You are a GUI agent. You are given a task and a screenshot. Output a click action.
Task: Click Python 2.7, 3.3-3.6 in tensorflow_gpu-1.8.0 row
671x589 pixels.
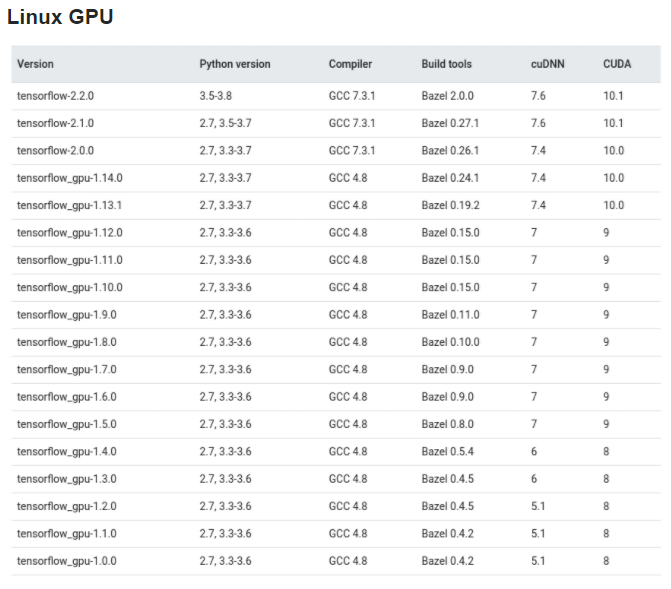coord(226,342)
